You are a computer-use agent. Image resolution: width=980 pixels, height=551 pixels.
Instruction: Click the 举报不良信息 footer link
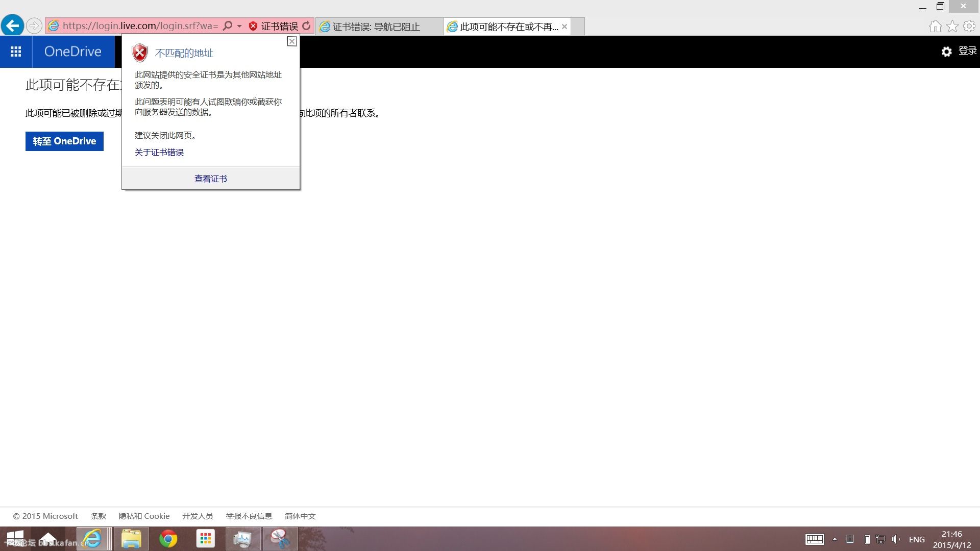(x=249, y=516)
